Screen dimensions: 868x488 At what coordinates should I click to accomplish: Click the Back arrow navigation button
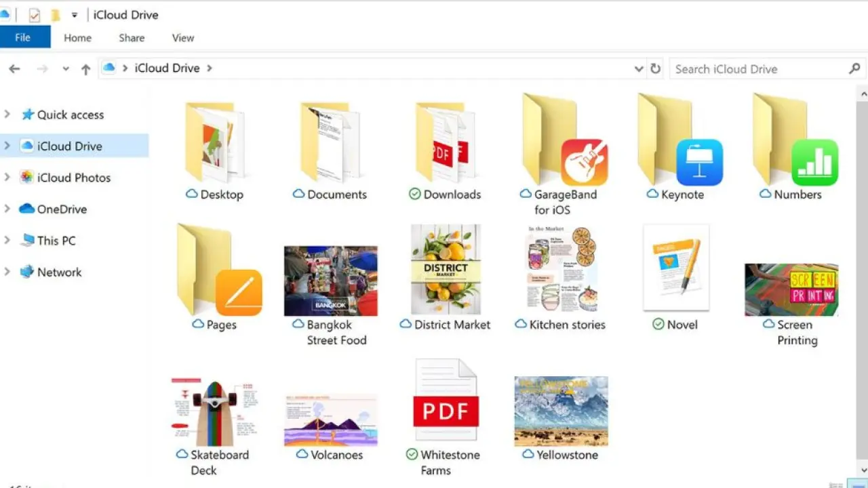[14, 68]
